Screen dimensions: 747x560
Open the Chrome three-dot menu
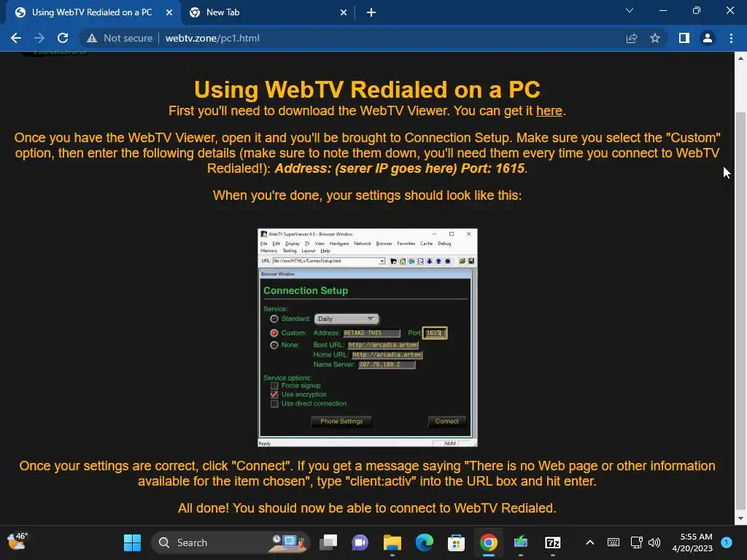click(x=731, y=38)
